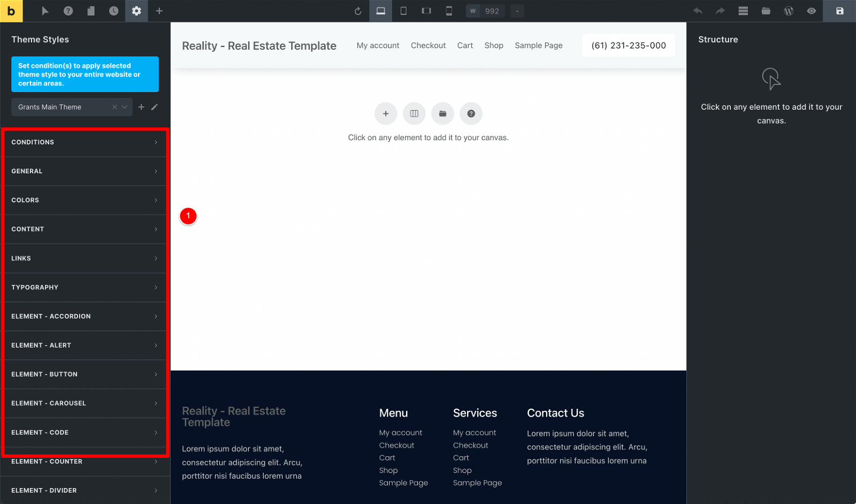Select the pointer mode icon in toolbar
The width and height of the screenshot is (856, 504).
(x=45, y=11)
